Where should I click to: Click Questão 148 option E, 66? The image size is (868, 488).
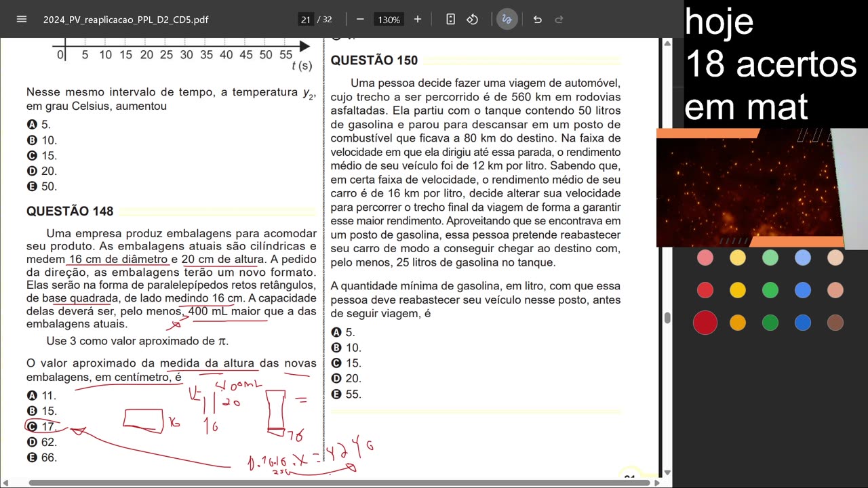[42, 457]
